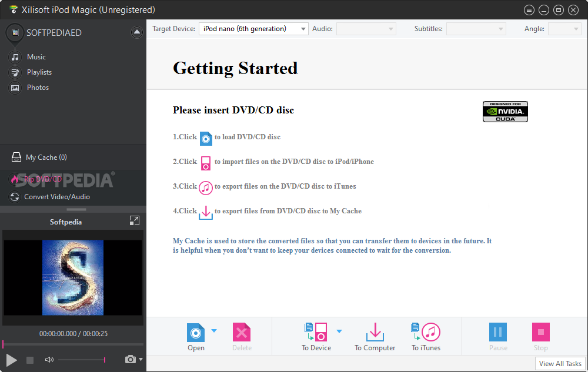Image resolution: width=588 pixels, height=372 pixels.
Task: Select the SOFTPEDIAED device icon
Action: pos(15,33)
